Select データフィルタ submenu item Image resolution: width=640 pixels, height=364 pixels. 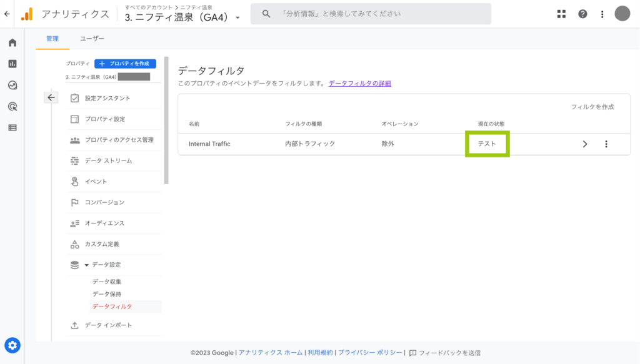(125, 307)
